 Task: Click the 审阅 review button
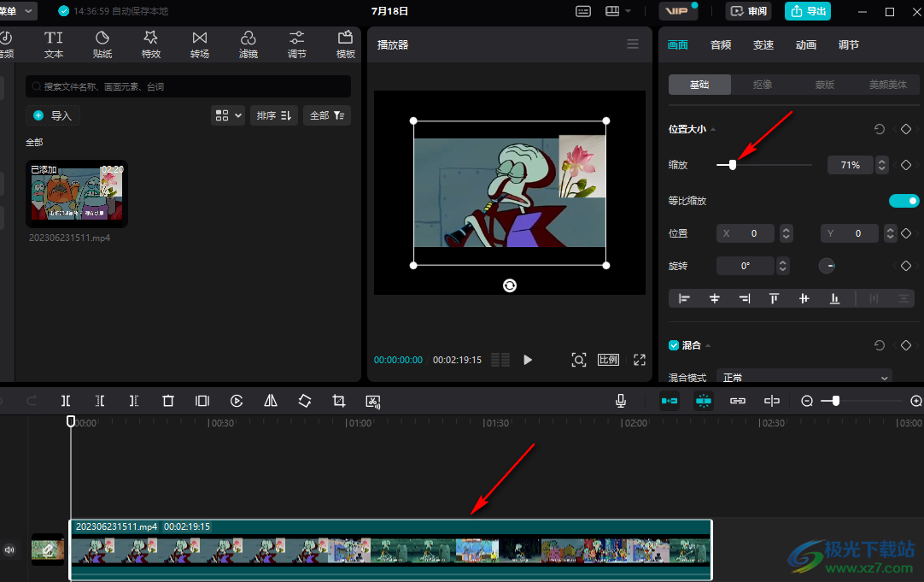pyautogui.click(x=749, y=11)
